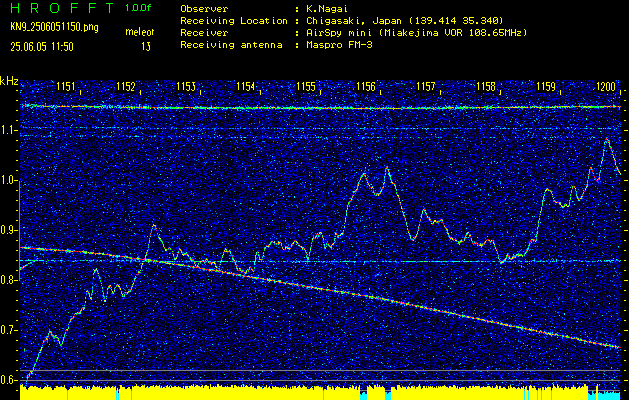Click the date stamp 25.06.05 11:50
The image size is (629, 400).
pyautogui.click(x=42, y=47)
